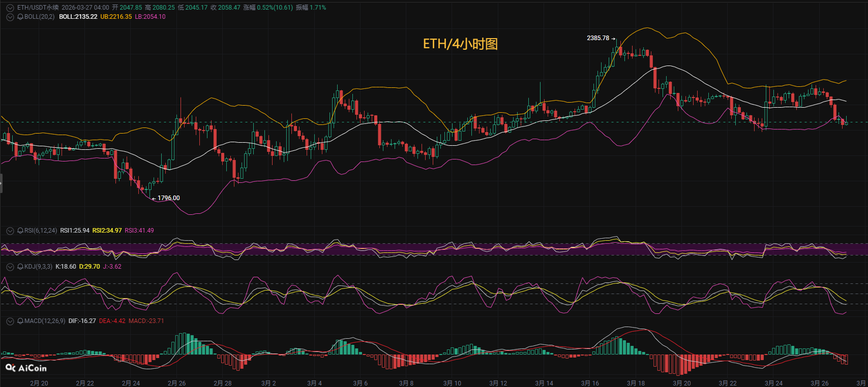Screen dimensions: 868x387
Task: Click the 3月 18 date on time axis
Action: (636, 383)
